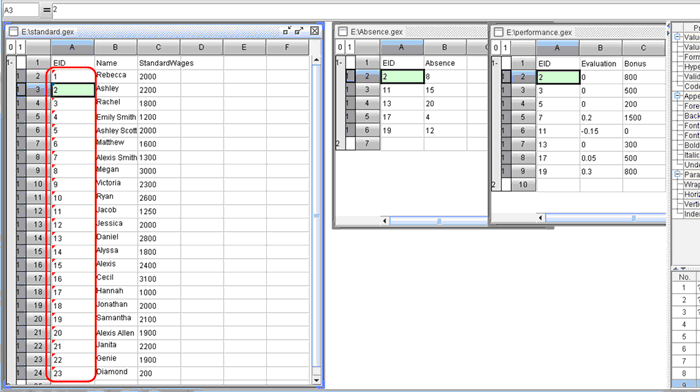Screen dimensions: 700x392
Task: Show level 1 in performance.gex
Action: (x=506, y=48)
